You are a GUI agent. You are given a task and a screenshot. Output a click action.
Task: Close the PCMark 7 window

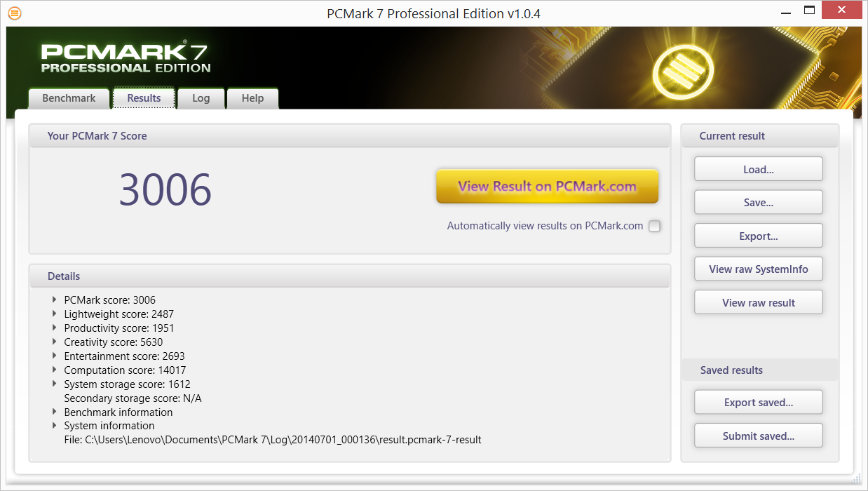(843, 11)
